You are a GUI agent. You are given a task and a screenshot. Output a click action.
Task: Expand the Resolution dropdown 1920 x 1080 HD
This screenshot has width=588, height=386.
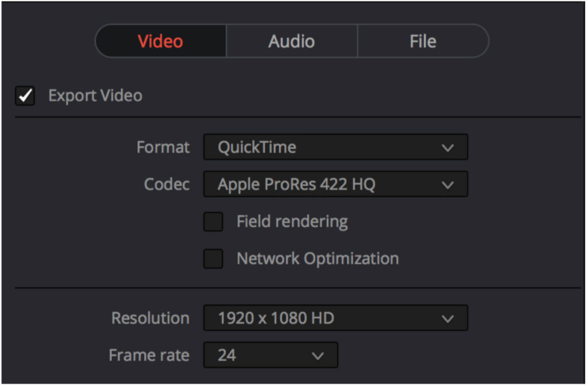335,318
